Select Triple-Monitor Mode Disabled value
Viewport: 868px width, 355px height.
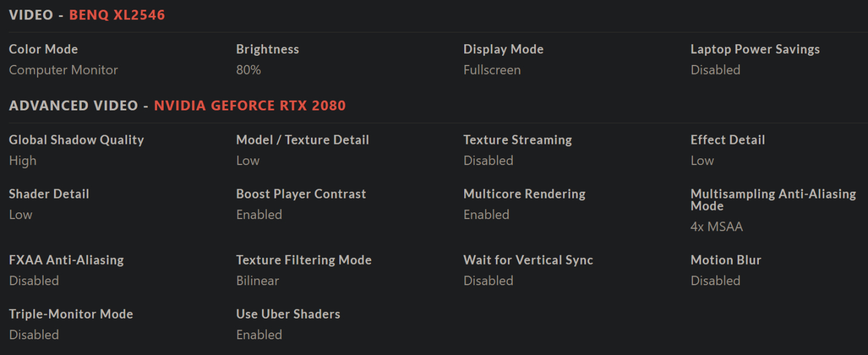34,334
